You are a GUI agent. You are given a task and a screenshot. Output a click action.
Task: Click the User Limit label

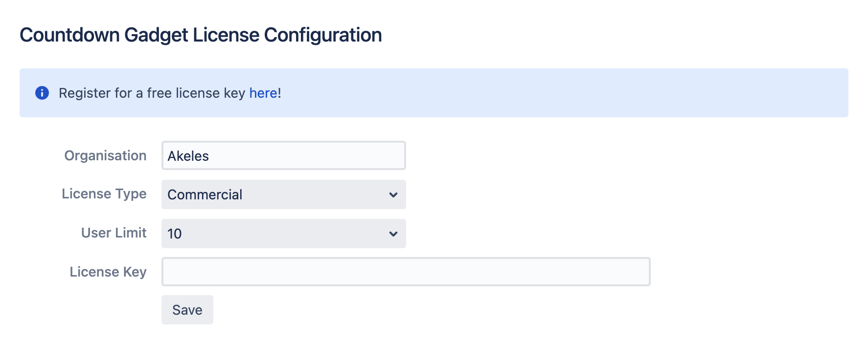coord(114,233)
